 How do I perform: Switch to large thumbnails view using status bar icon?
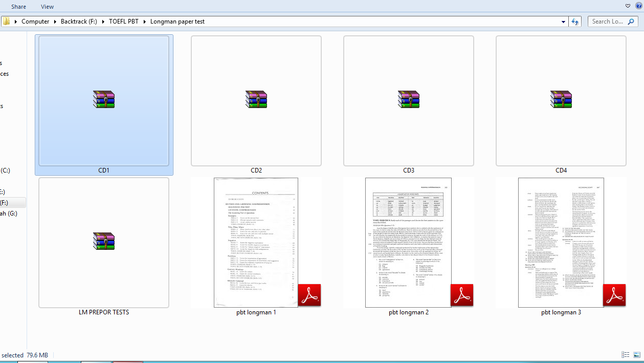tap(636, 355)
